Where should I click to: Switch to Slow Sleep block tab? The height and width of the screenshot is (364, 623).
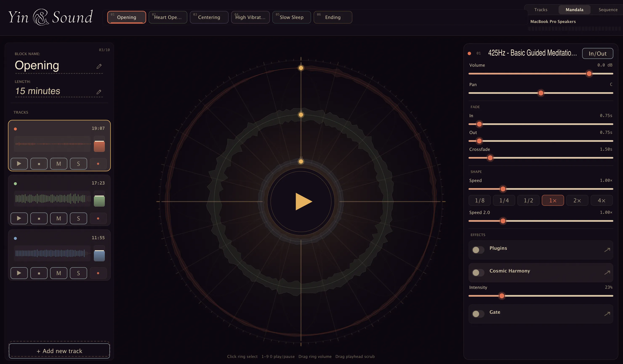tap(292, 17)
